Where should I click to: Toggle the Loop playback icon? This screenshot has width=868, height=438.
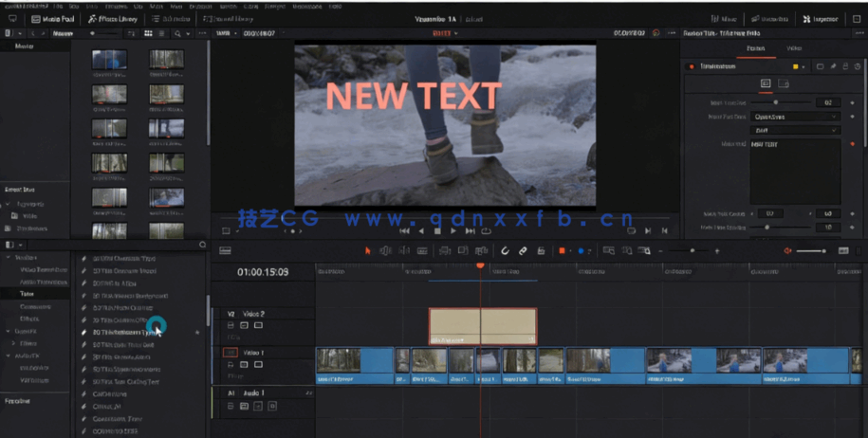[x=486, y=231]
